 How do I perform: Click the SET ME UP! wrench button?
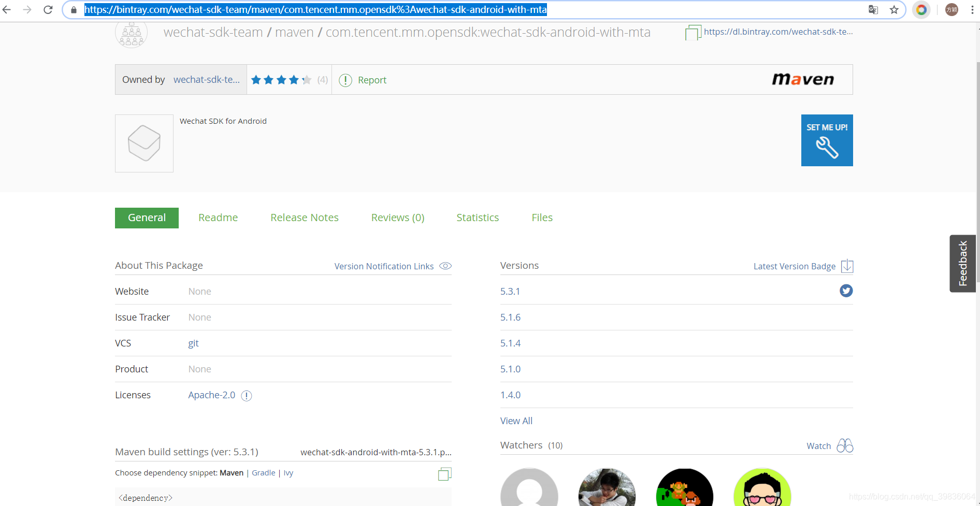point(827,140)
